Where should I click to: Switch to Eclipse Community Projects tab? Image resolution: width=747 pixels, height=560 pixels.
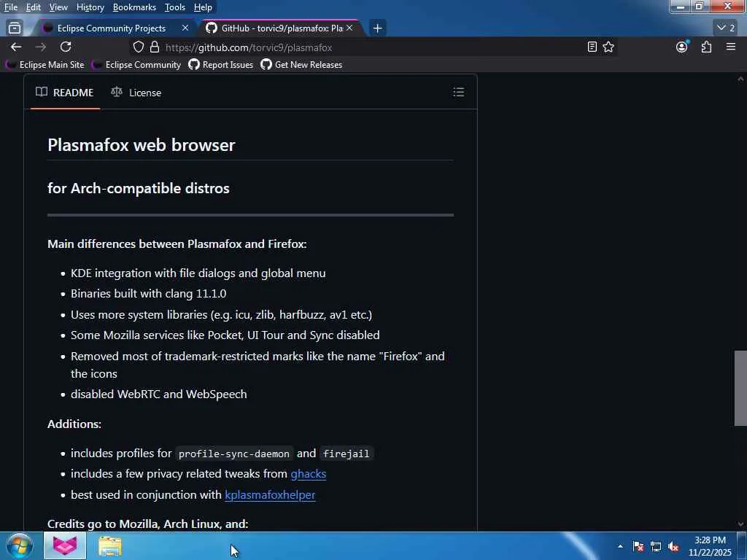click(112, 28)
